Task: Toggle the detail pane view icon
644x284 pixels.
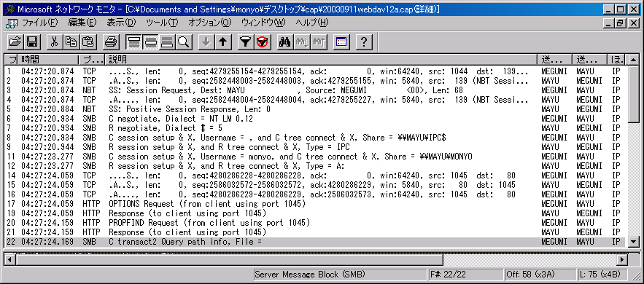Action: 150,42
